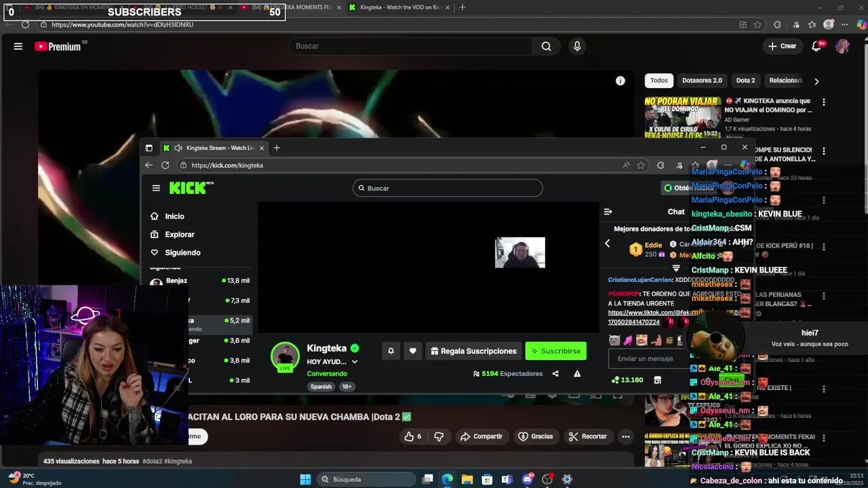
Task: Open the Benjaz followed channel
Action: 200,281
